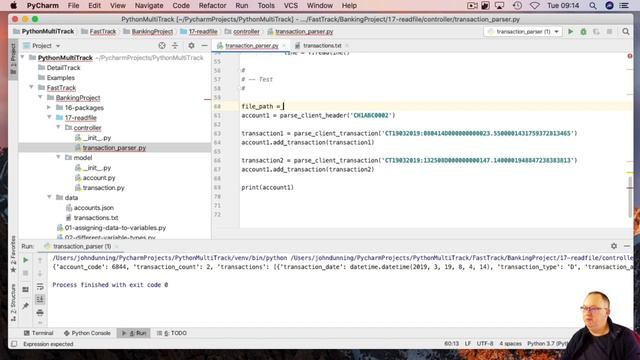This screenshot has width=640, height=360.
Task: Open transaction.py in the project tree
Action: tap(103, 188)
